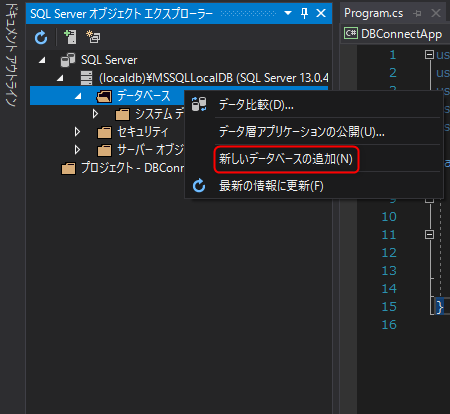Click the refresh icon beside 最新の情報に更新
450x414 pixels.
199,186
